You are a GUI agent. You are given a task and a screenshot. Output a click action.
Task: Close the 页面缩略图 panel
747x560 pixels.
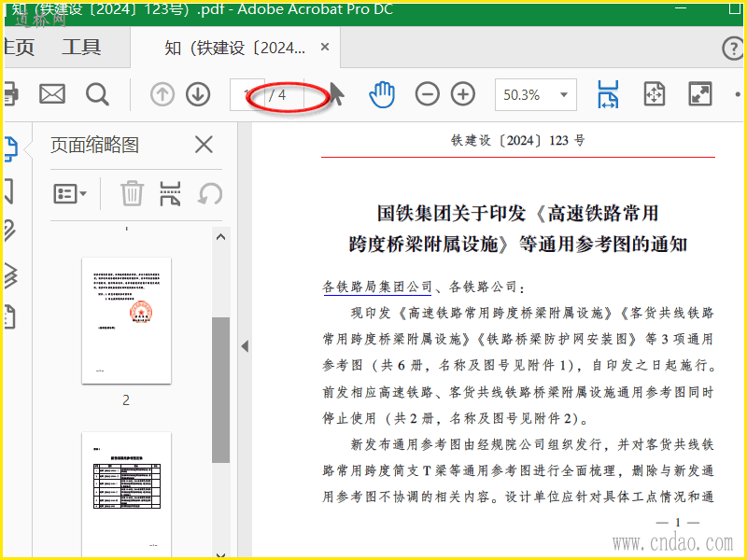pyautogui.click(x=204, y=145)
